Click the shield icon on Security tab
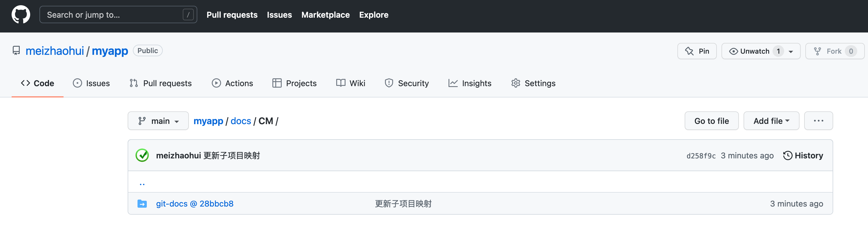This screenshot has width=868, height=228. click(389, 83)
